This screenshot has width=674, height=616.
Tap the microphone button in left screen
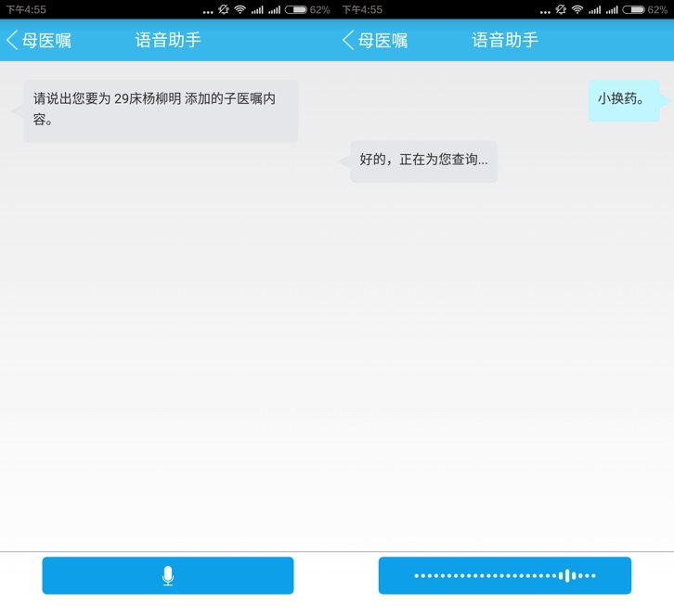click(x=168, y=575)
